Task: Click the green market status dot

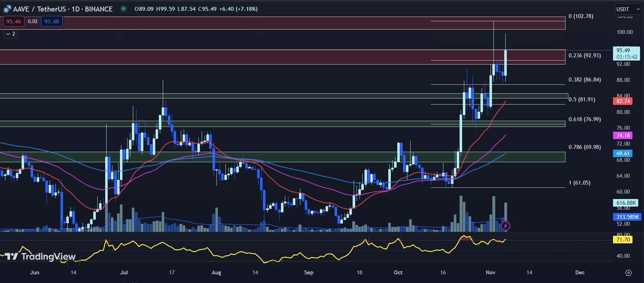Action: (x=124, y=9)
